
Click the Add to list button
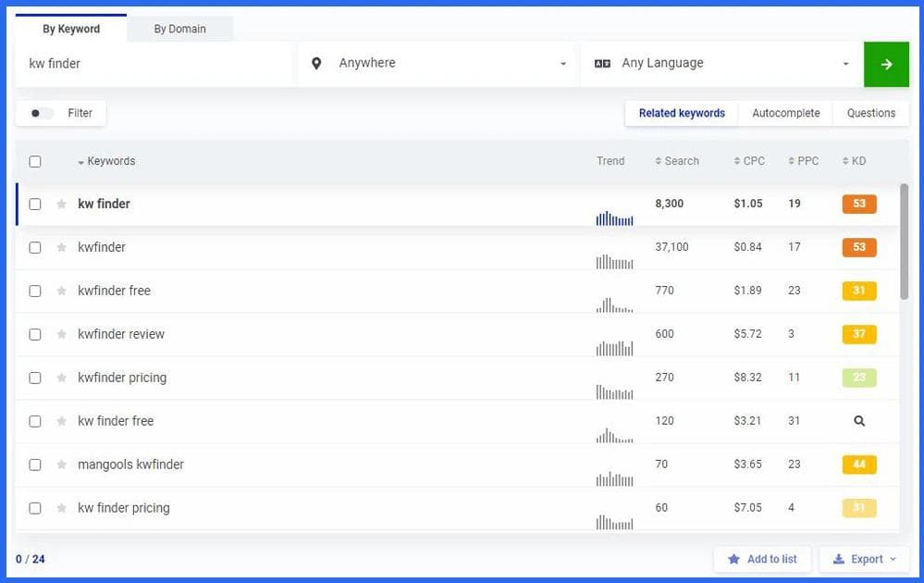click(762, 559)
